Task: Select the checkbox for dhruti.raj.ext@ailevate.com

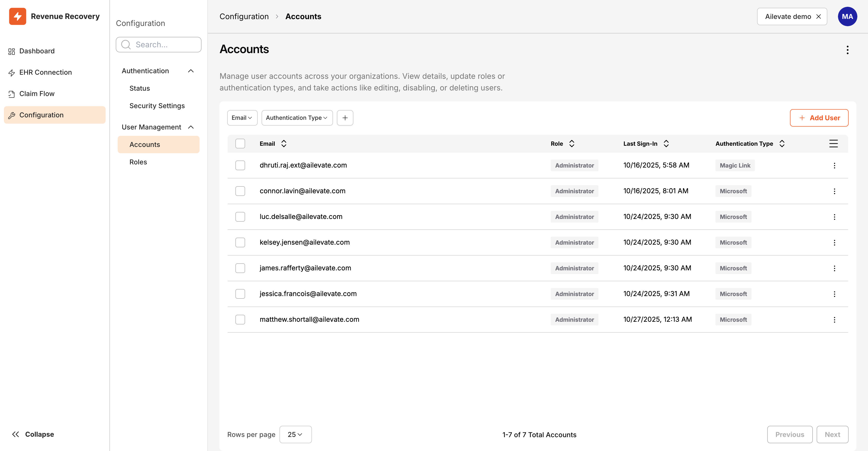Action: [x=240, y=165]
